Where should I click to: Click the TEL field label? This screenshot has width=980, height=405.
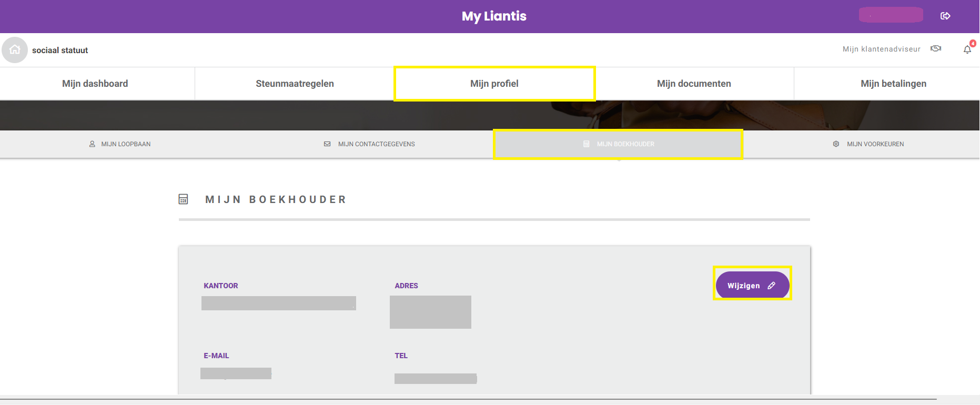click(401, 356)
